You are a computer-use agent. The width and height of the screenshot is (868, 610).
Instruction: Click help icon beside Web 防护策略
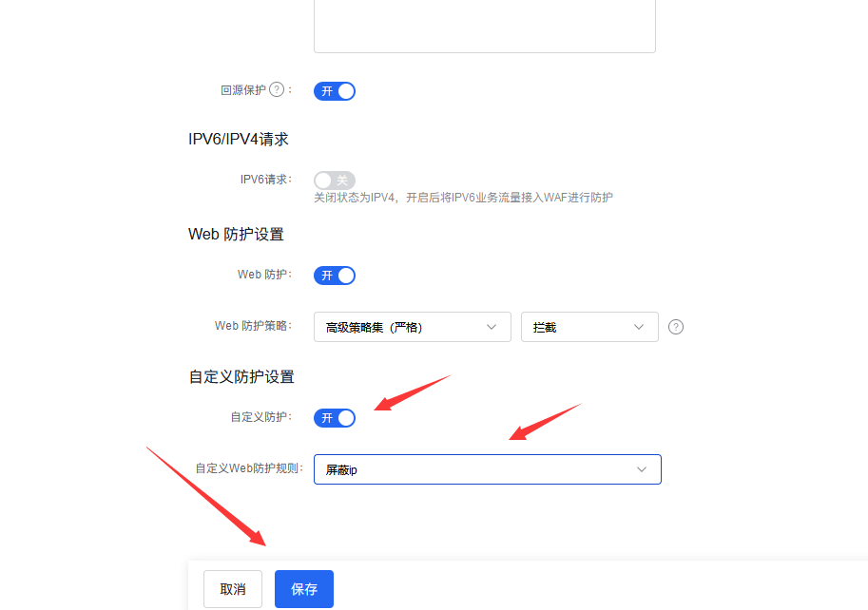pyautogui.click(x=675, y=327)
